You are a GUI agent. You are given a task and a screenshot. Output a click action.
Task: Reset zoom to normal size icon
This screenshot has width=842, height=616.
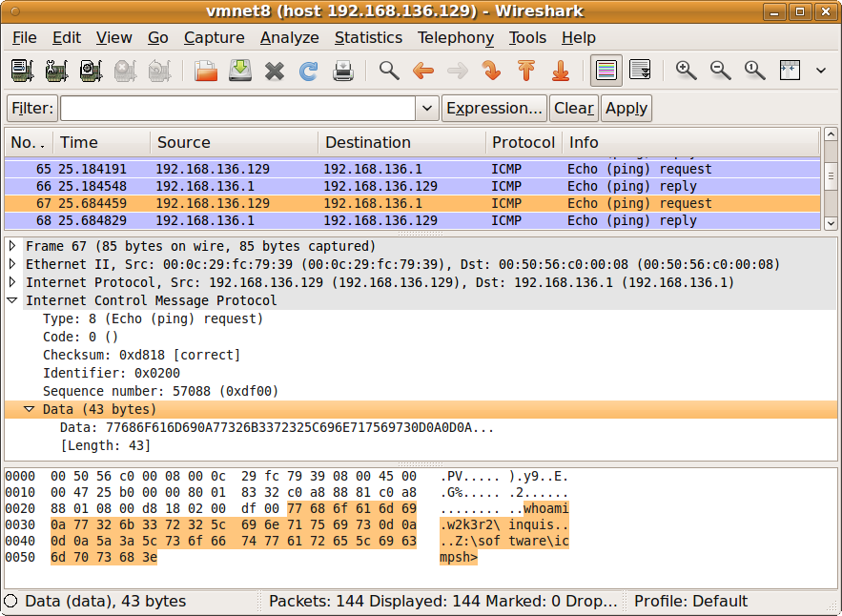coord(755,71)
